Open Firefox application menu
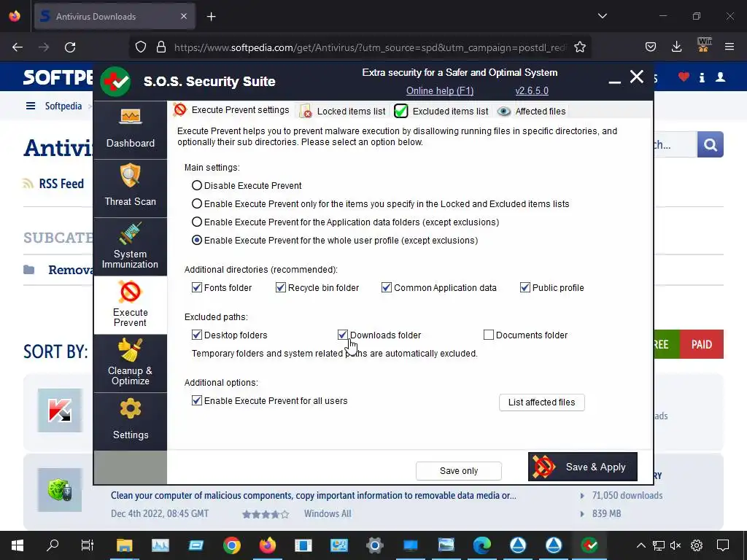The width and height of the screenshot is (747, 560). tap(729, 47)
